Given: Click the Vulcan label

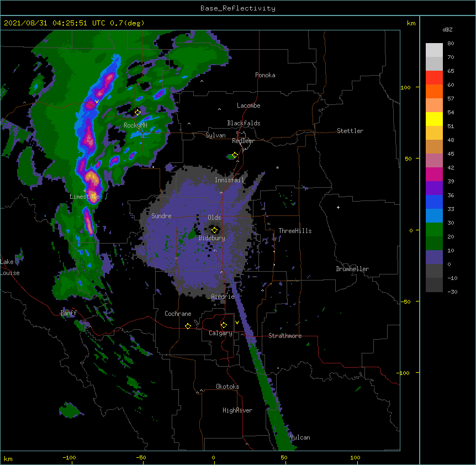Looking at the screenshot, I should (x=300, y=437).
